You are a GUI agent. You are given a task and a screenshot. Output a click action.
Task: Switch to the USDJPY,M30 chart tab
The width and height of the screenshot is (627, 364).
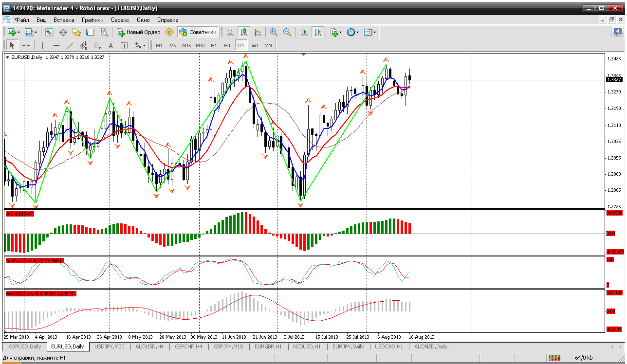110,346
